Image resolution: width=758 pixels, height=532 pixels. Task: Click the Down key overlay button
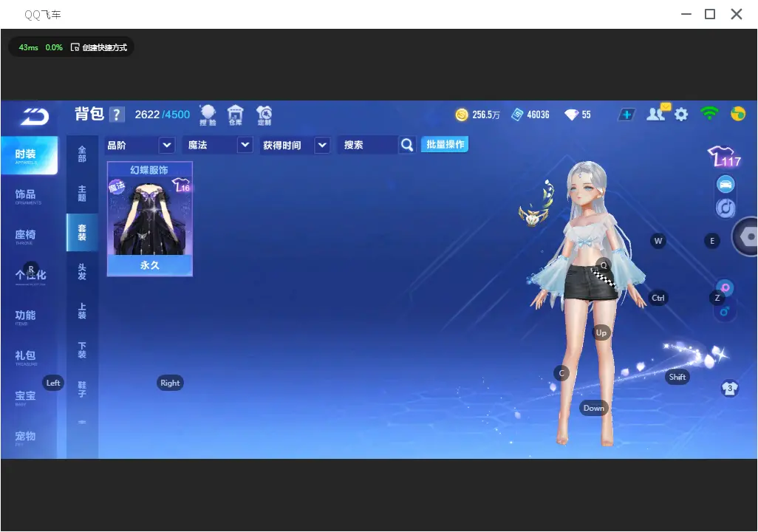tap(594, 408)
